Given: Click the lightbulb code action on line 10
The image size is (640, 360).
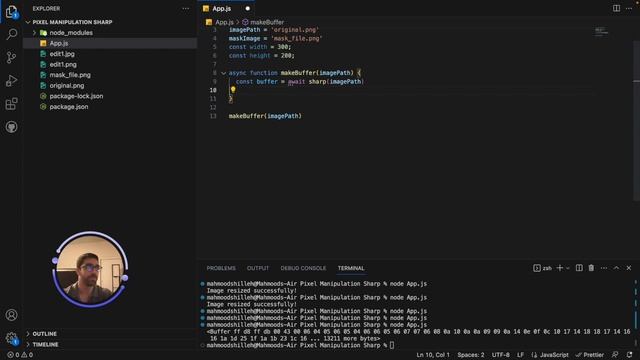Looking at the screenshot, I should coord(233,90).
